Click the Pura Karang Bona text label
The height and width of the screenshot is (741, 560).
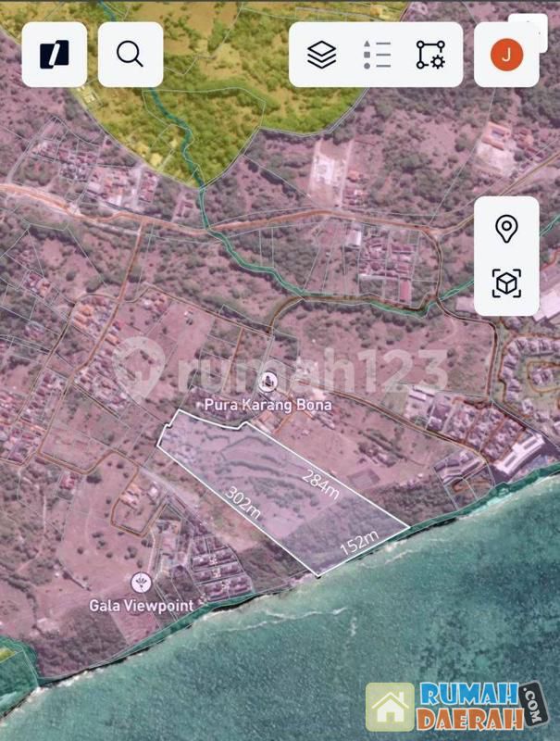point(268,405)
